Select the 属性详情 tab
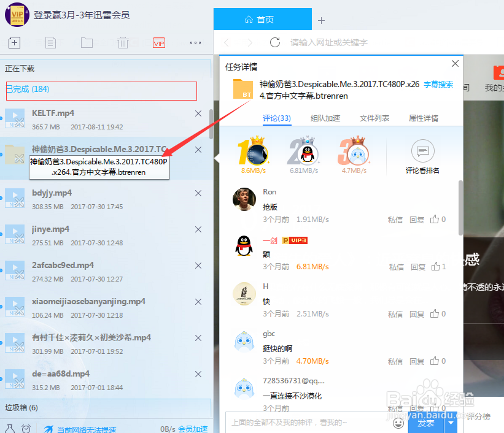Image resolution: width=504 pixels, height=433 pixels. coord(424,118)
